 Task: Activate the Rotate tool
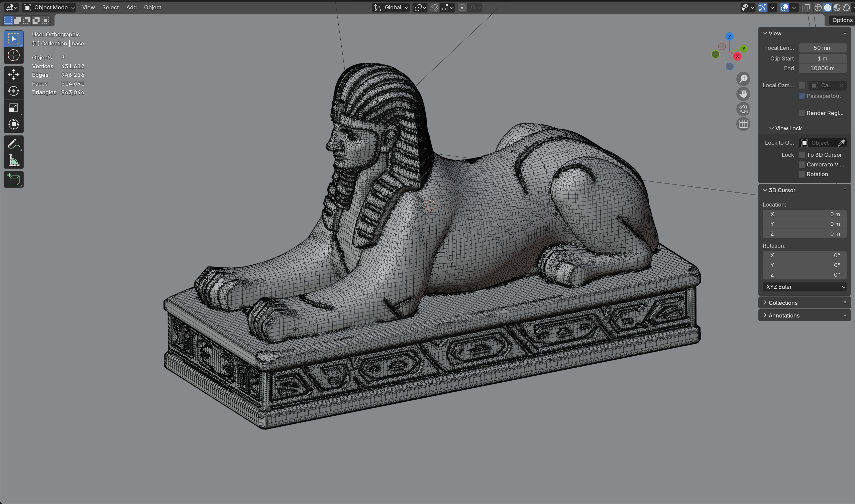click(x=14, y=91)
